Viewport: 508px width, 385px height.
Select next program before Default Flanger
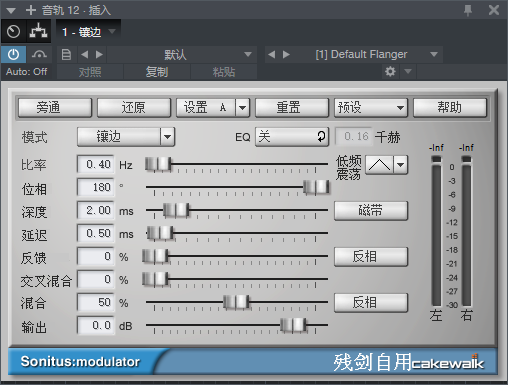[x=286, y=54]
